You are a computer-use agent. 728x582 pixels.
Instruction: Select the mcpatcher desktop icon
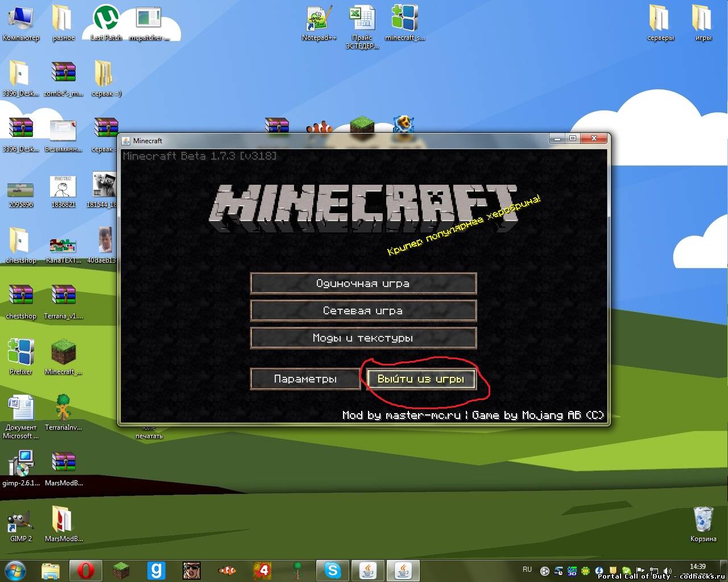(149, 23)
